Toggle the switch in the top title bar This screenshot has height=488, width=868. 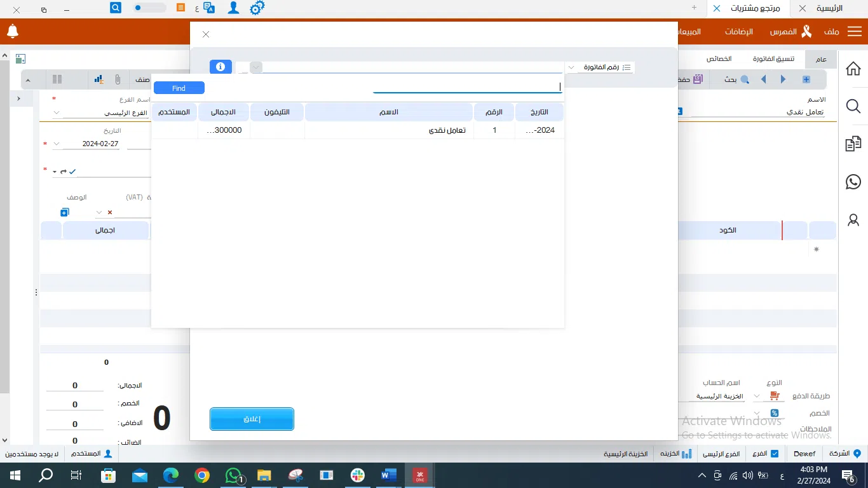[149, 8]
